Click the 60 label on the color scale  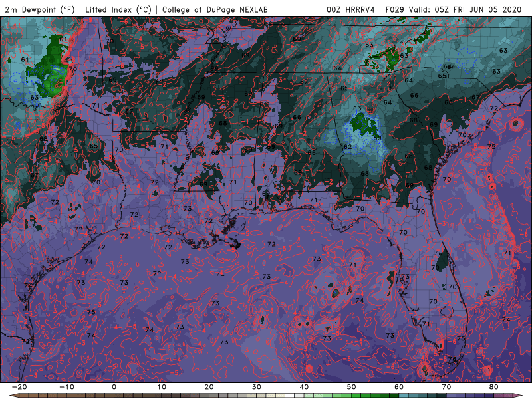399,387
